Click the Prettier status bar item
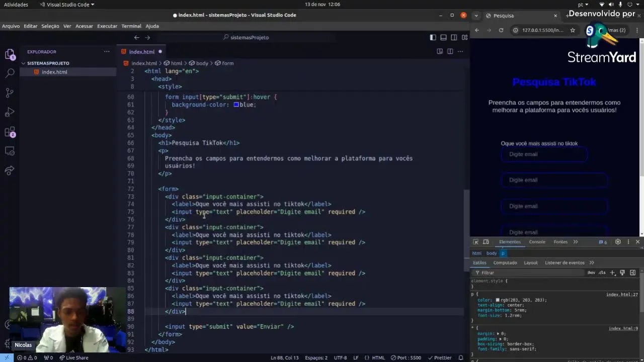Image resolution: width=644 pixels, height=362 pixels. (x=439, y=357)
